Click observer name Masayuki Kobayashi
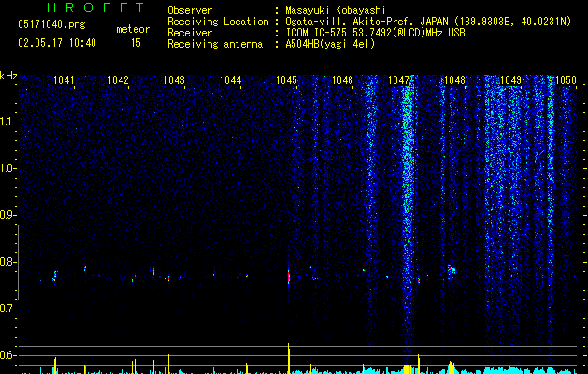Screen dimensions: 588x374 (x=336, y=10)
